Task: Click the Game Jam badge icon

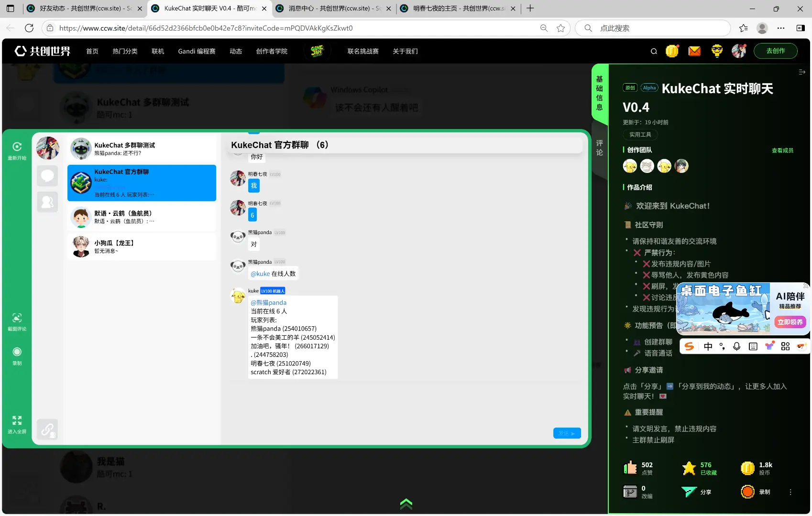Action: tap(317, 51)
